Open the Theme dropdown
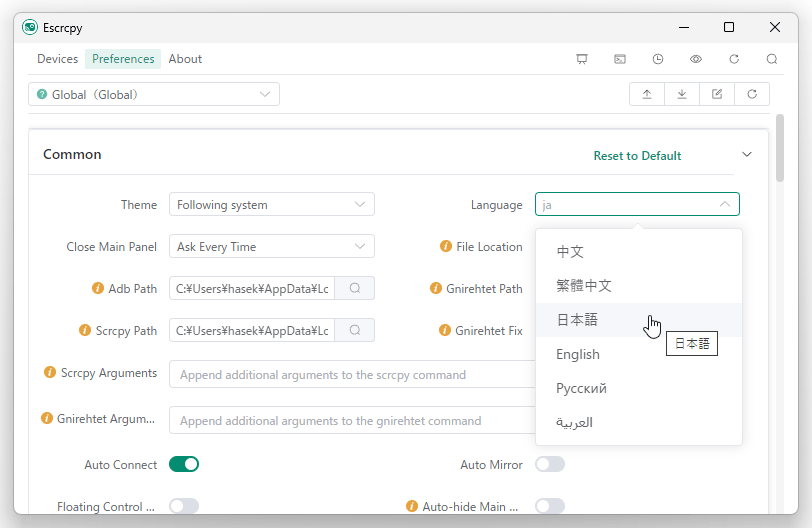The height and width of the screenshot is (528, 812). tap(271, 205)
